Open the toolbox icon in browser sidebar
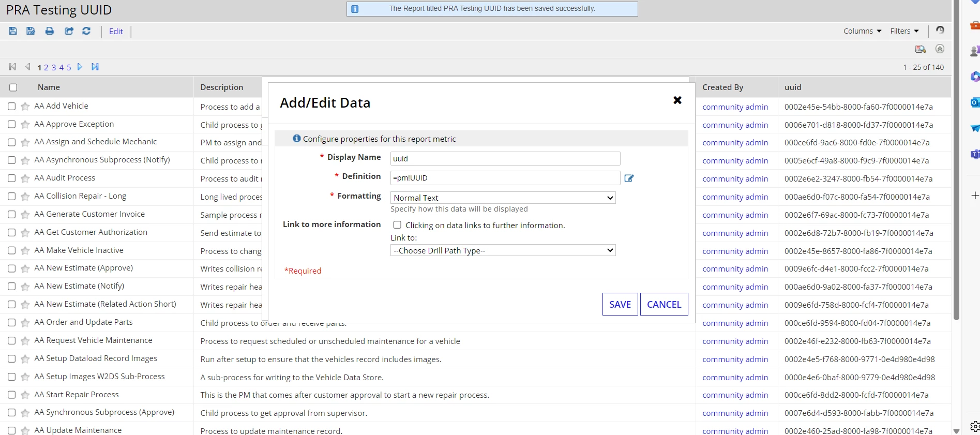This screenshot has width=980, height=435. [975, 25]
